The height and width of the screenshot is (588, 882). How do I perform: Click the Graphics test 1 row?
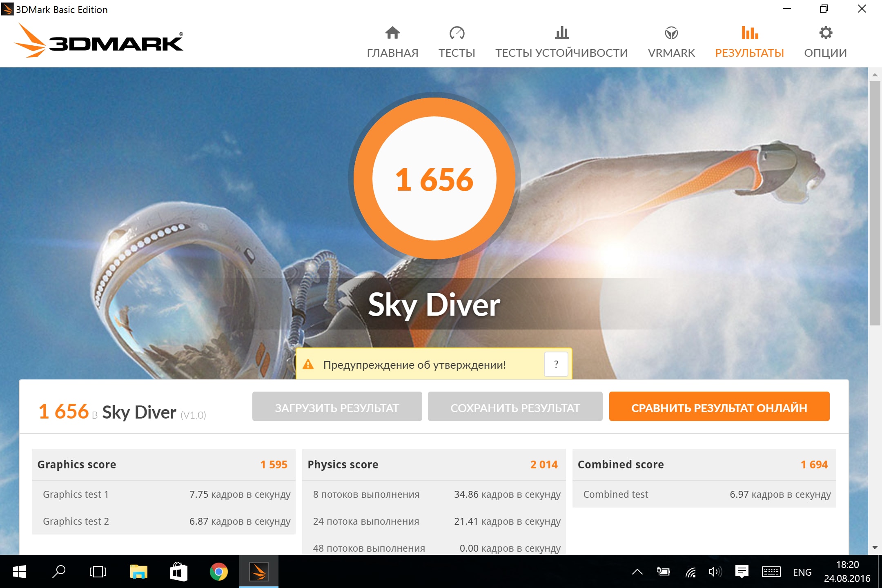[163, 494]
